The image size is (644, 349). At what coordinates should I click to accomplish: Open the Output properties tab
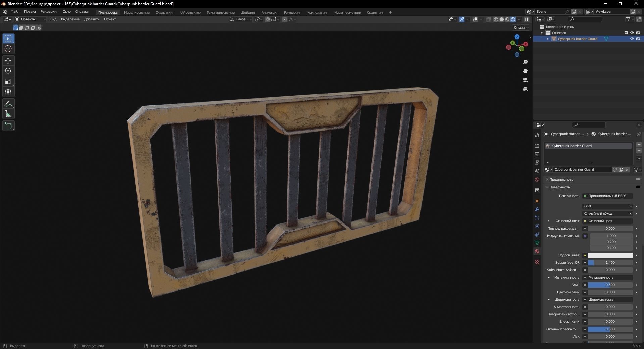point(537,154)
